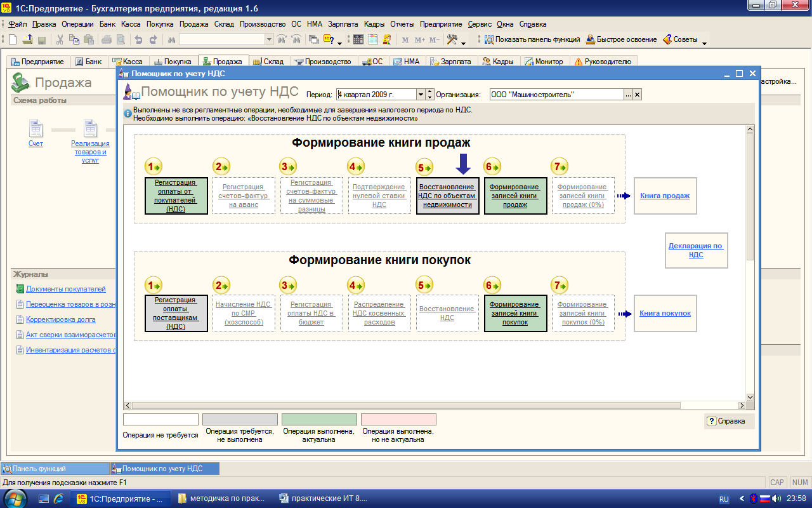Open the calculator icon
Screen dimensions: 812x508
point(358,39)
